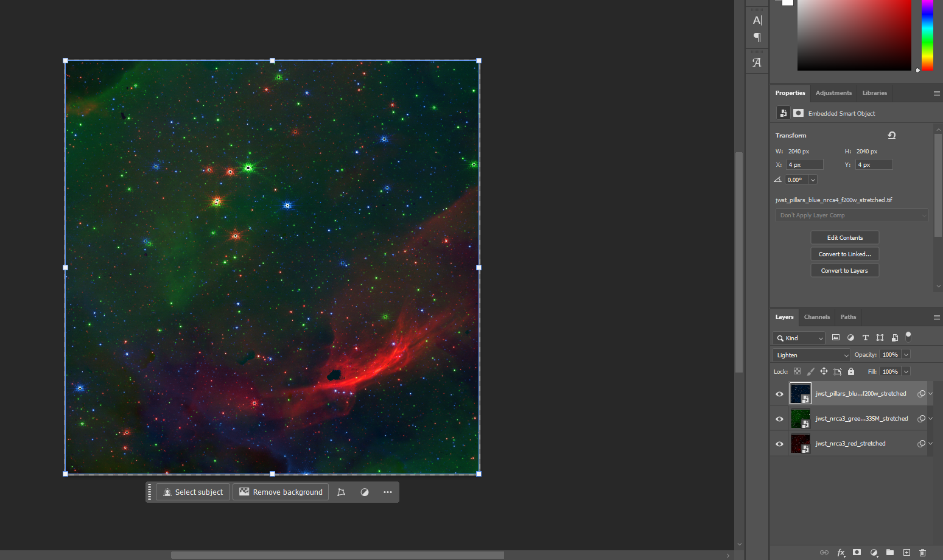Open the Paragraph panel icon

[x=757, y=38]
